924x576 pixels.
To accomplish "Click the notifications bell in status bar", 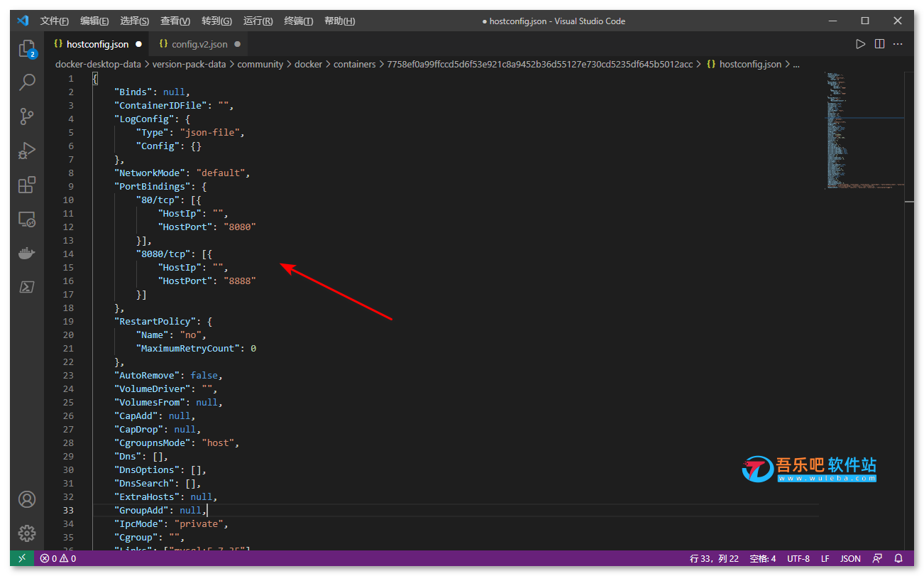I will click(x=898, y=558).
